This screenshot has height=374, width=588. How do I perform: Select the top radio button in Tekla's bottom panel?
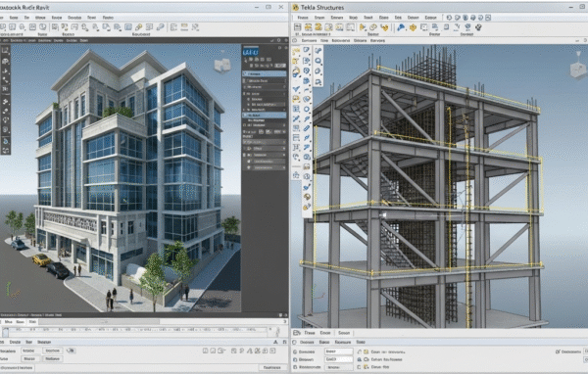(295, 351)
